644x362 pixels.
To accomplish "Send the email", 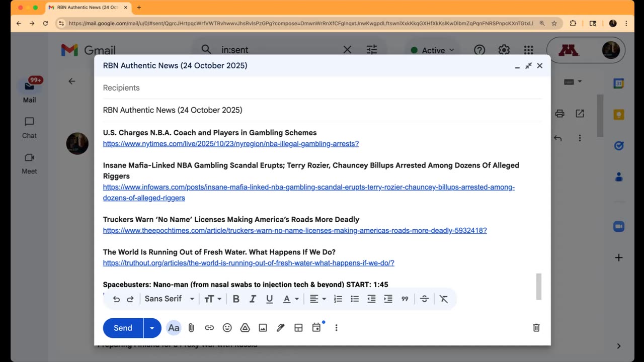I will pos(123,328).
